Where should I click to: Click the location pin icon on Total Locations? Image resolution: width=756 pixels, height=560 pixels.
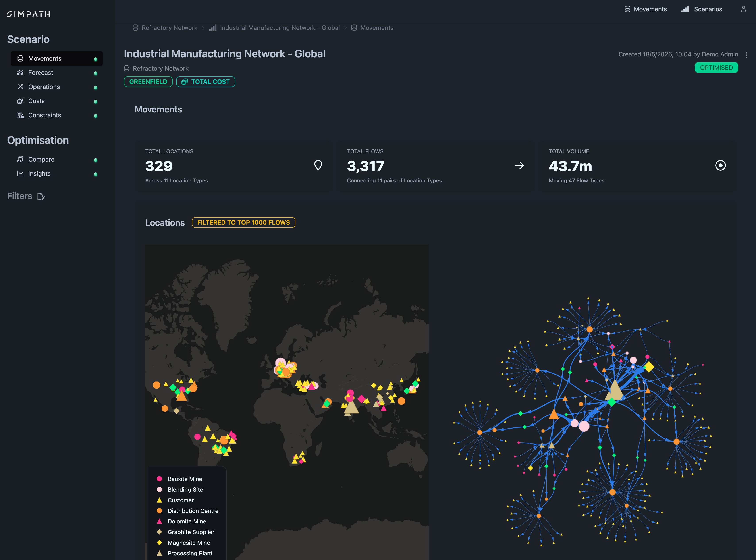pyautogui.click(x=318, y=165)
